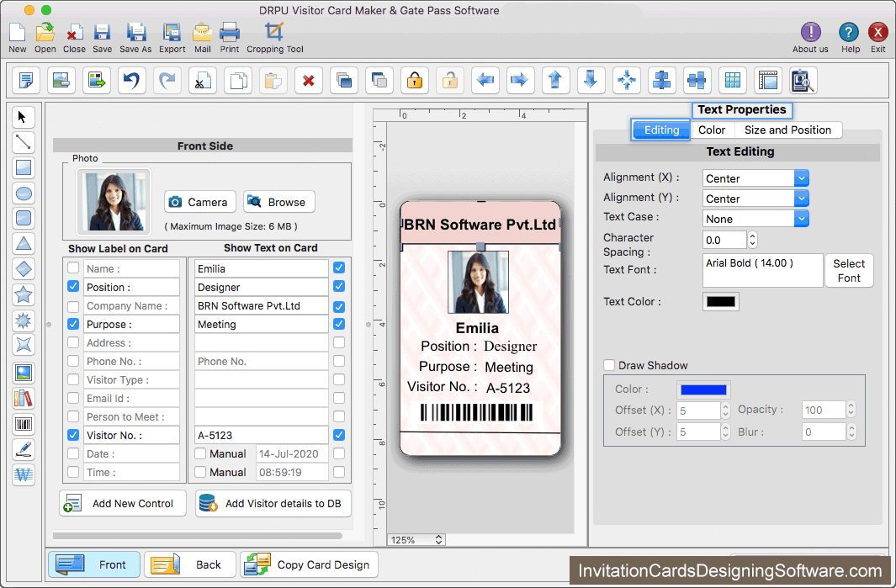Move the object up with the up arrow icon
Screen dimensions: 896x588
tap(556, 81)
